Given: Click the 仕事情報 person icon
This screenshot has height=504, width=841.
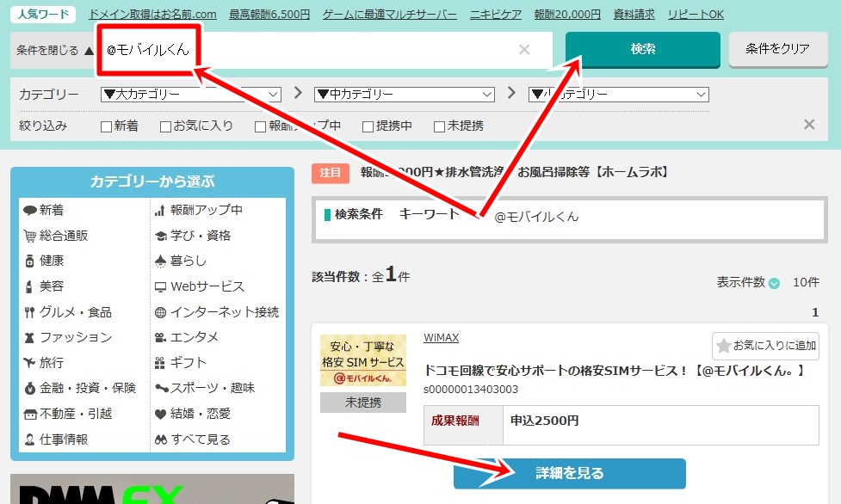Looking at the screenshot, I should coord(30,439).
